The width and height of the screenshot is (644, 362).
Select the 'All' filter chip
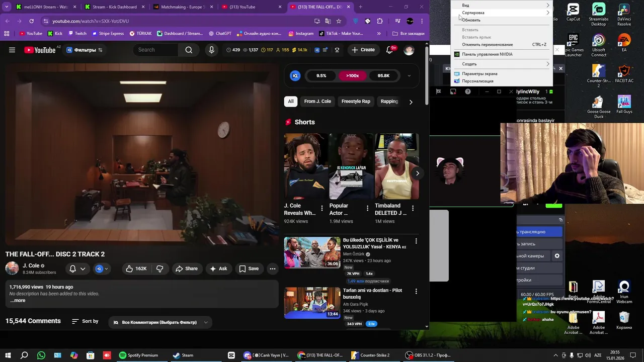pyautogui.click(x=290, y=101)
